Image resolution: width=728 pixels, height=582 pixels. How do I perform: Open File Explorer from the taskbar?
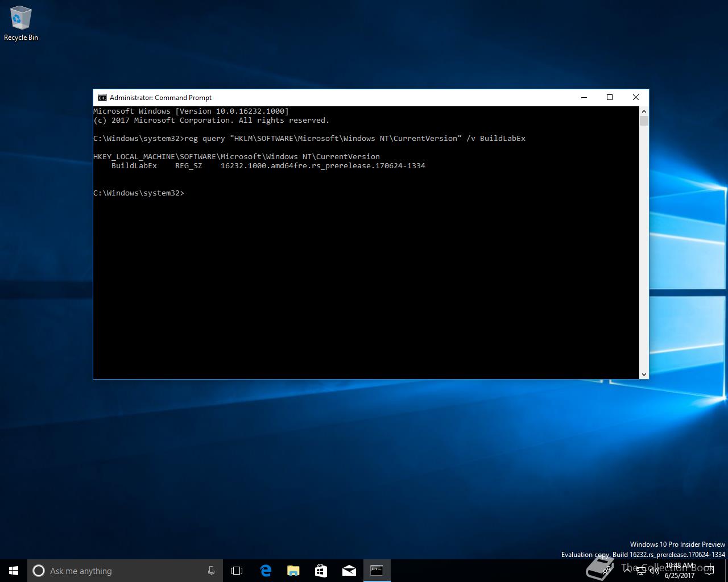[293, 571]
